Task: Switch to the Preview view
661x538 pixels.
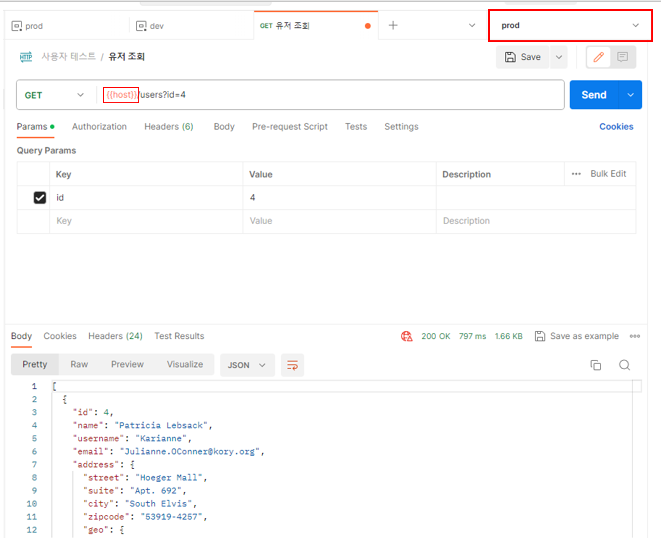Action: [127, 364]
